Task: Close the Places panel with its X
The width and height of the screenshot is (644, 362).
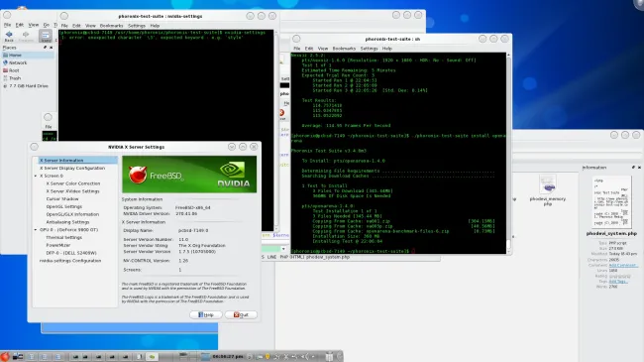Action: [52, 48]
